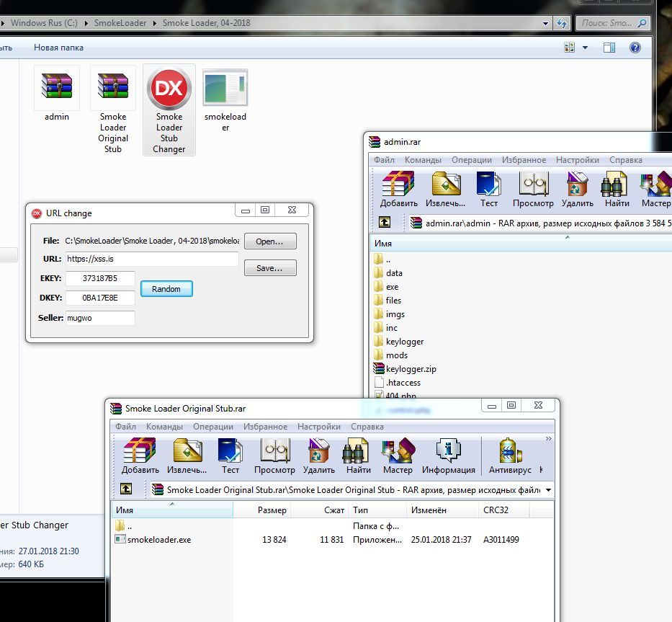Open Команды menu in admin.rar
The height and width of the screenshot is (622, 672).
pyautogui.click(x=423, y=160)
